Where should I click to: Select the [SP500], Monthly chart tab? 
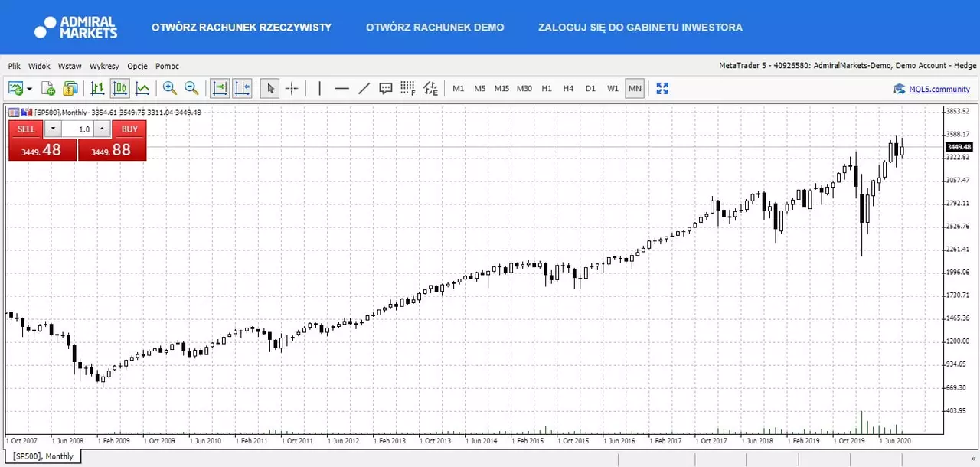43,456
